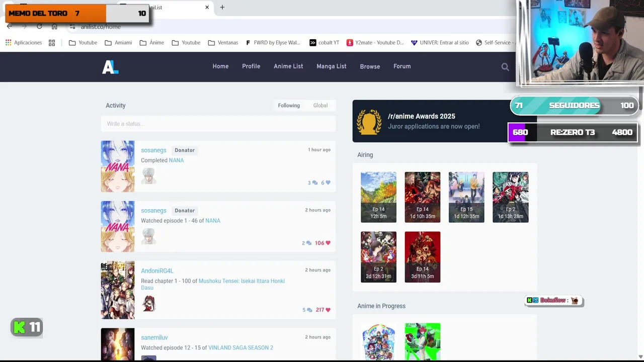Open NANA link in Watched episode post
This screenshot has height=362, width=644.
click(x=213, y=221)
